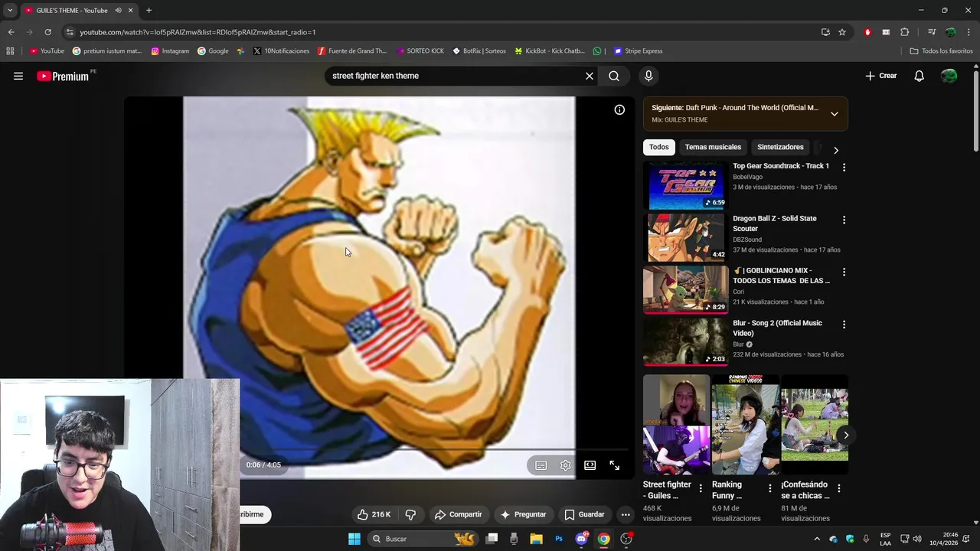
Task: Show hidden system tray icons
Action: tap(817, 539)
